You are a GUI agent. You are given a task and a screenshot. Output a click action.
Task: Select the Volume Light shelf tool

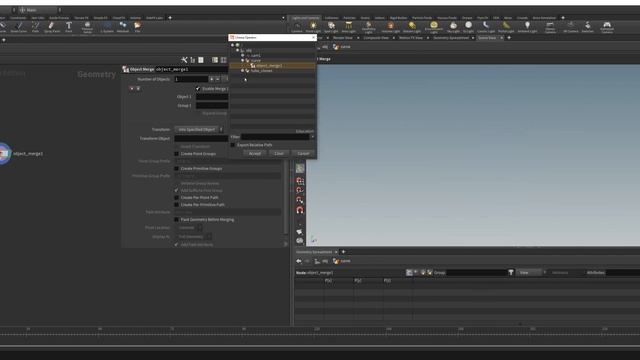point(391,27)
